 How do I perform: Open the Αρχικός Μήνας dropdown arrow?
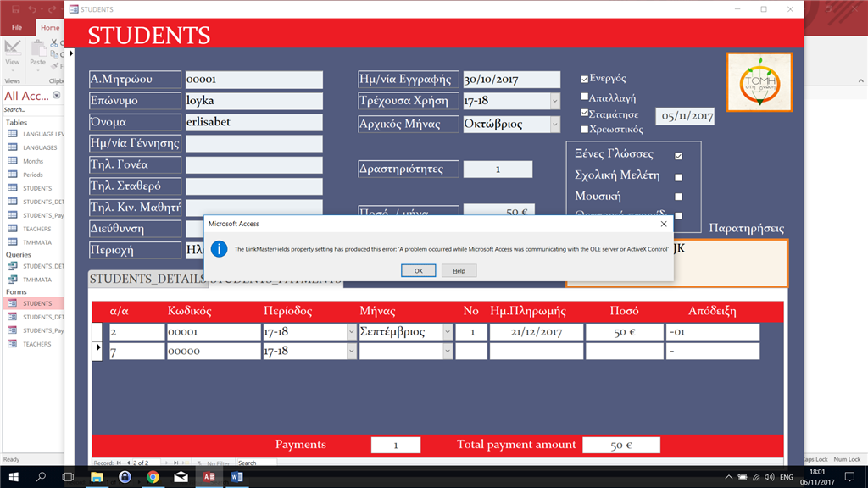[554, 124]
